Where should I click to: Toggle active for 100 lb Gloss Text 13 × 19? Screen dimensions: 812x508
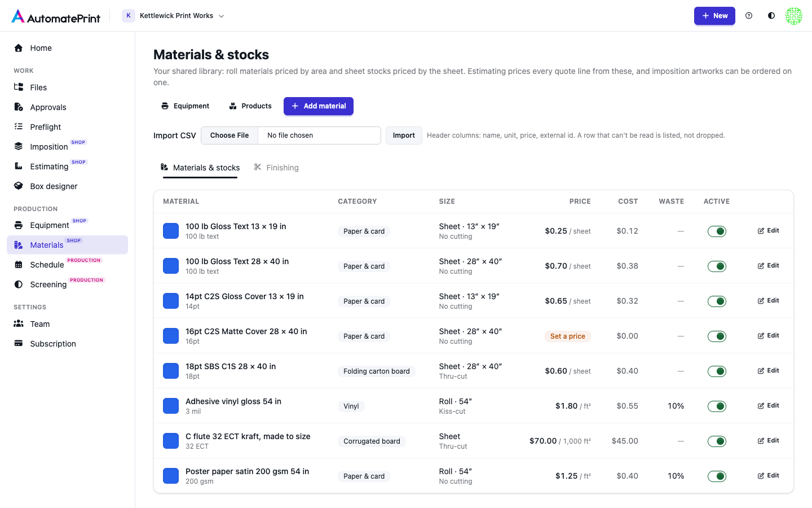(717, 231)
